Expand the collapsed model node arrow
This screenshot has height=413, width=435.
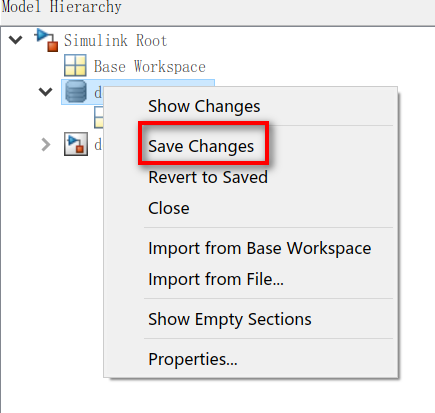[46, 144]
